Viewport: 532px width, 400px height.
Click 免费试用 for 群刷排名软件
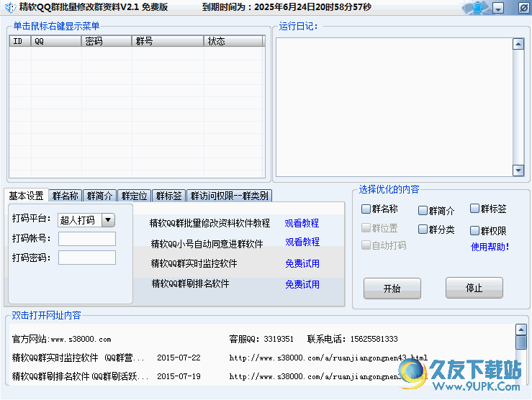[302, 284]
